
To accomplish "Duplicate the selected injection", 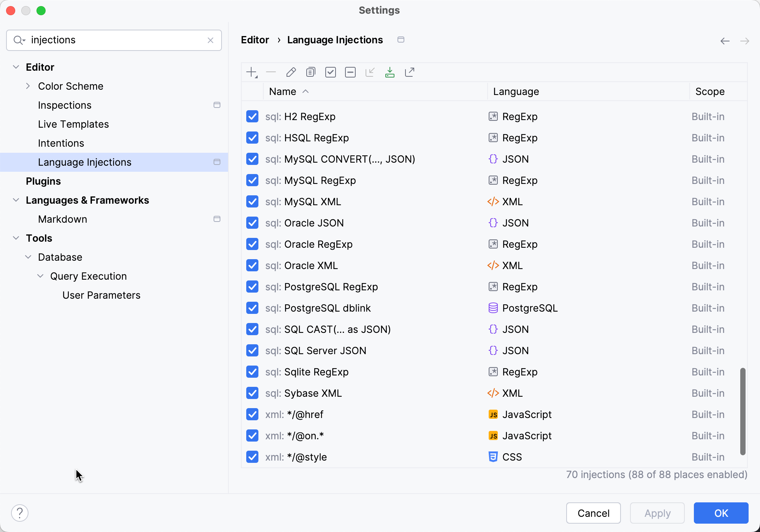I will [x=310, y=72].
